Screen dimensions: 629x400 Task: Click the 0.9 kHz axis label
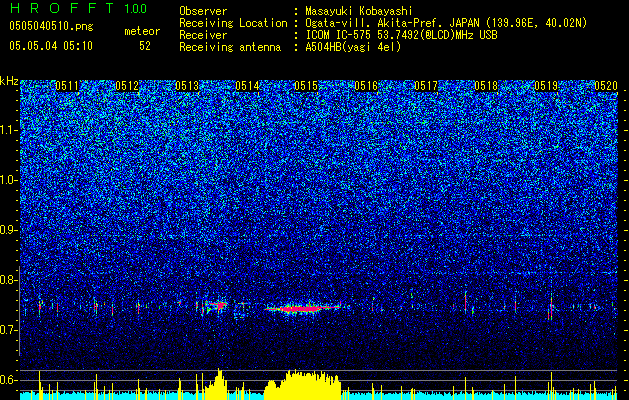tap(9, 230)
